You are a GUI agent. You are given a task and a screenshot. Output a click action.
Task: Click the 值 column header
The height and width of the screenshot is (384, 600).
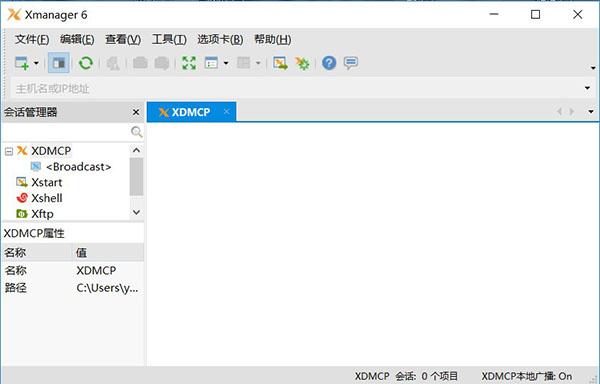[x=109, y=252]
